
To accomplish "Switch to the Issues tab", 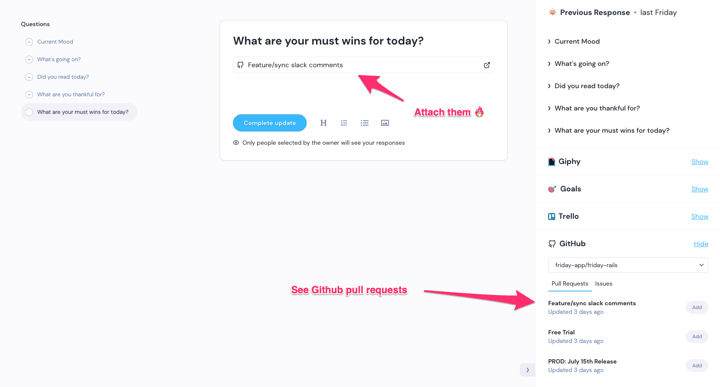I will 603,284.
